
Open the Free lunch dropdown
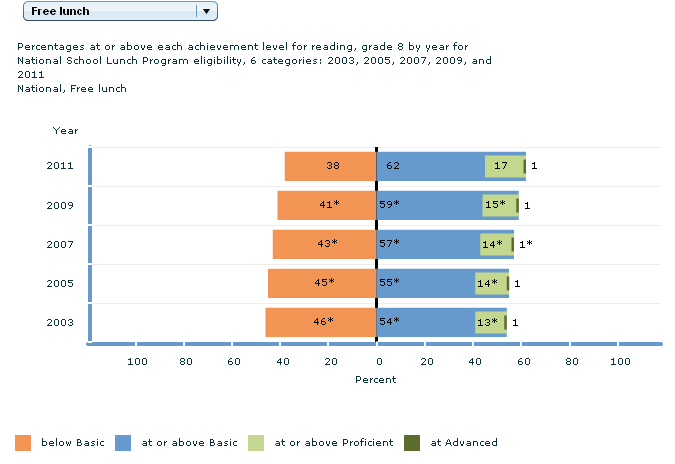(108, 11)
